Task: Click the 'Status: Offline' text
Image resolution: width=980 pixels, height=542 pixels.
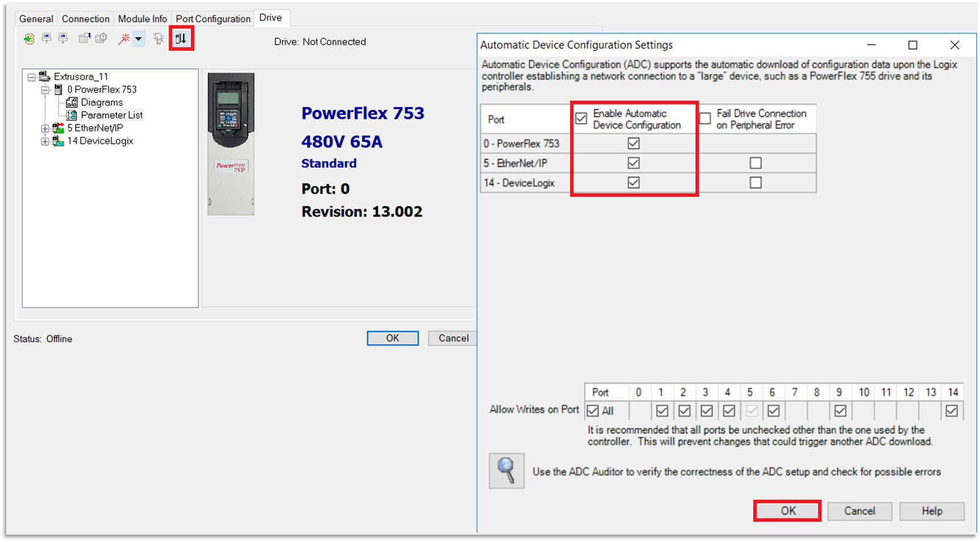Action: (43, 339)
